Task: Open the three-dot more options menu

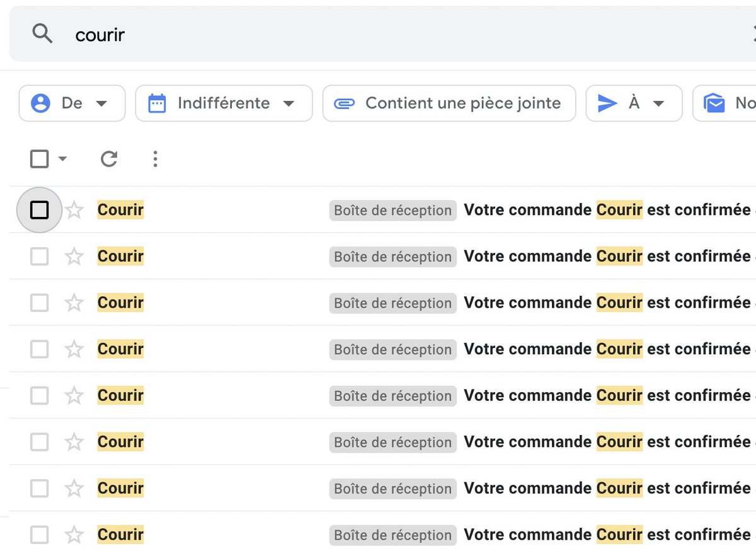Action: pos(155,159)
